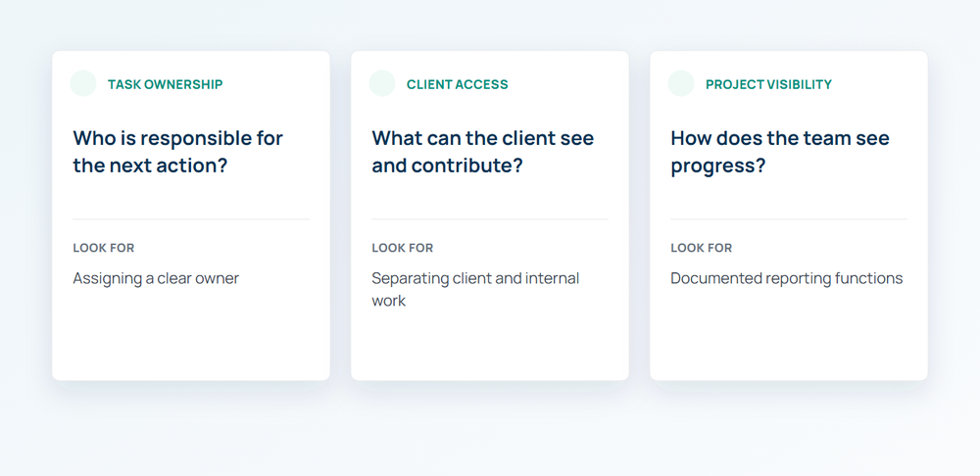This screenshot has height=476, width=980.
Task: Click heading 'What can the client see and contribute?'
Action: coord(483,152)
